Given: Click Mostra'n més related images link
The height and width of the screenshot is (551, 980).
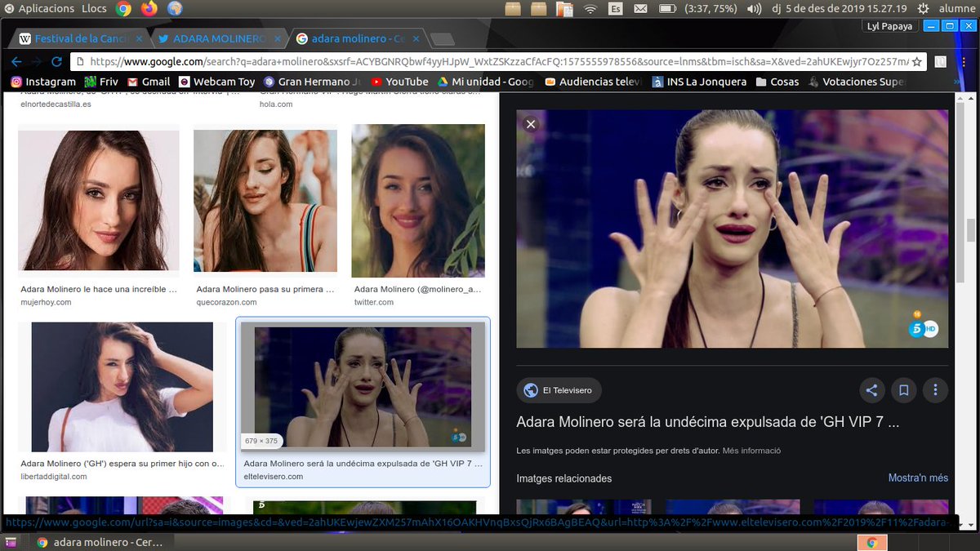Looking at the screenshot, I should (x=918, y=478).
